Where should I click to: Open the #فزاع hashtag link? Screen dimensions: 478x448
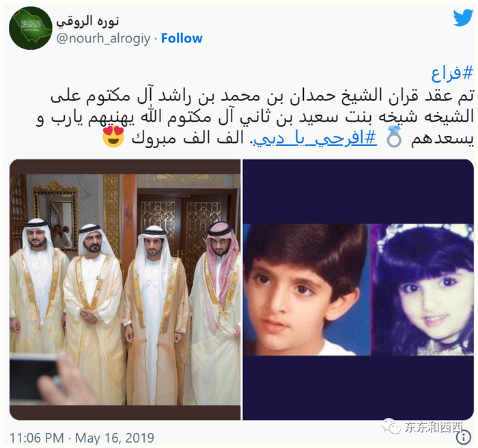coord(452,74)
